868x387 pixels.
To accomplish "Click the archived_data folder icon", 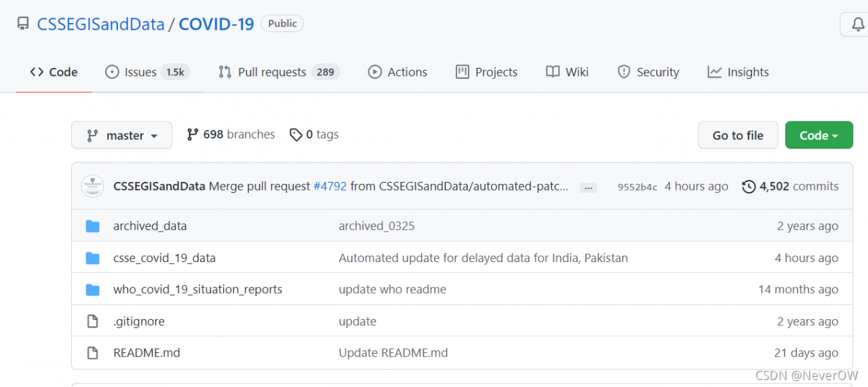I will [93, 226].
